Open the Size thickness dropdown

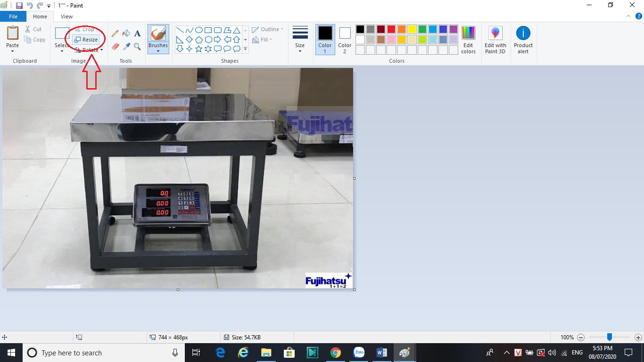300,50
